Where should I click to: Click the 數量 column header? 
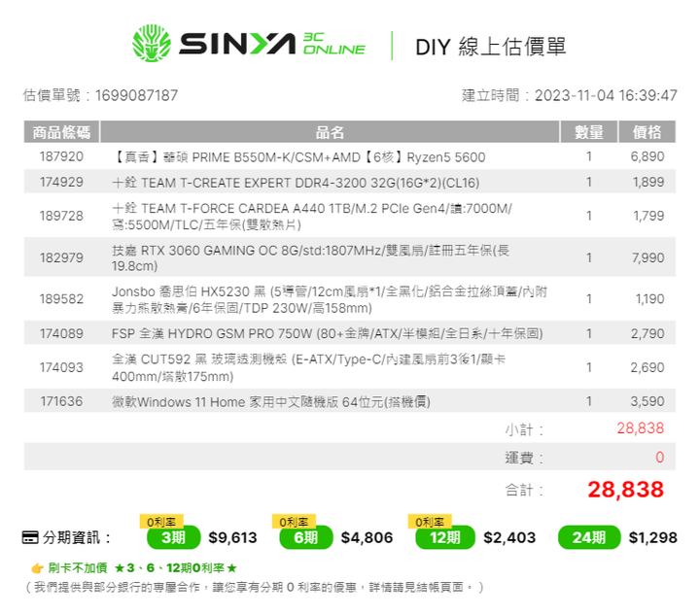[589, 132]
